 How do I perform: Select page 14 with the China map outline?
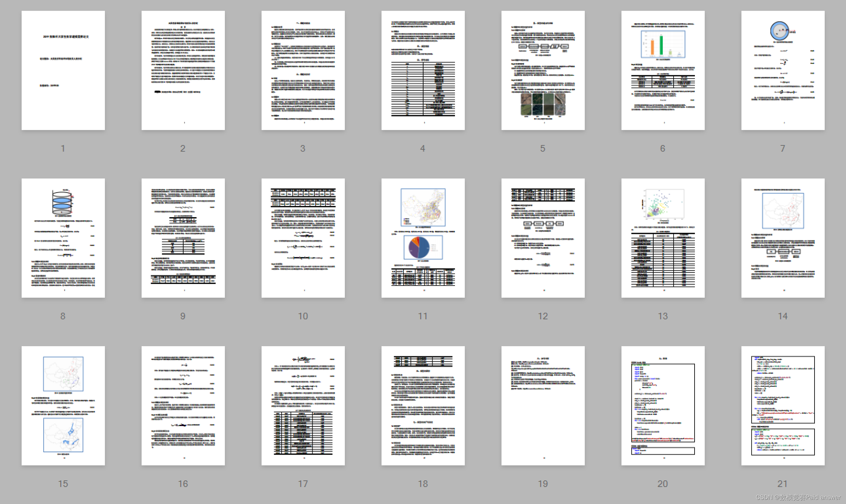pos(783,238)
